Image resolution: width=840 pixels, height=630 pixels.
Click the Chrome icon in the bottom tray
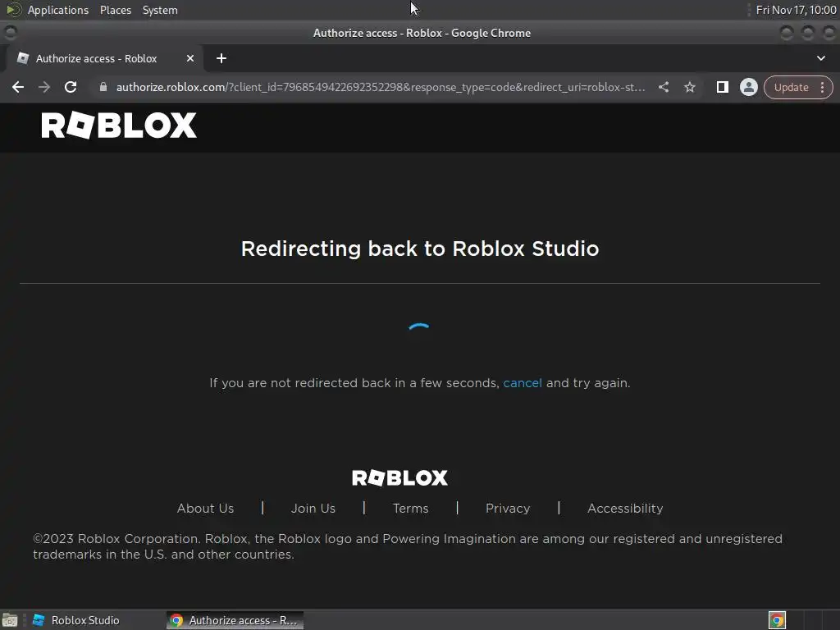[777, 620]
